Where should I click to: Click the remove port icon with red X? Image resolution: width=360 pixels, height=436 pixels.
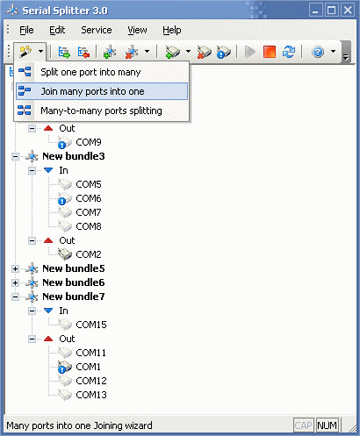204,52
